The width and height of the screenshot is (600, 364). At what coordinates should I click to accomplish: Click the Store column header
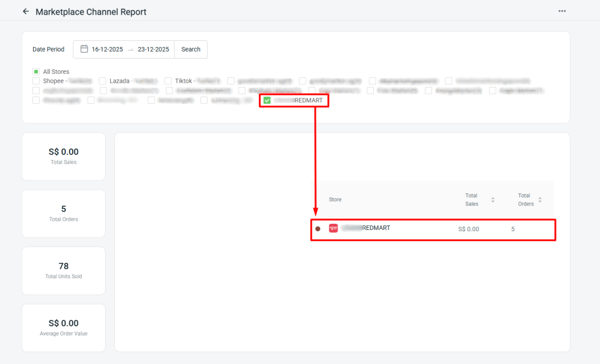pyautogui.click(x=335, y=200)
